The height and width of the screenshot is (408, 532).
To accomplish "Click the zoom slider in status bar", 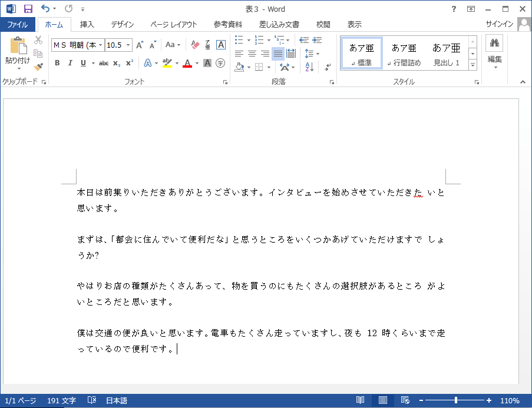I will (x=455, y=400).
